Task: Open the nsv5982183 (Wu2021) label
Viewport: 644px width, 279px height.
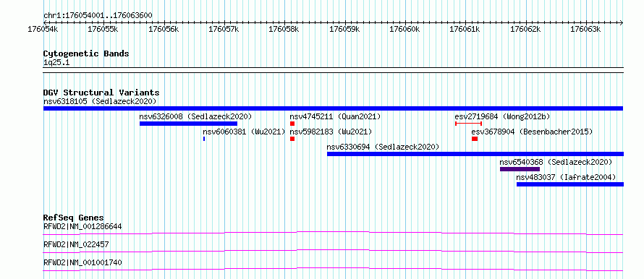Action: (331, 132)
